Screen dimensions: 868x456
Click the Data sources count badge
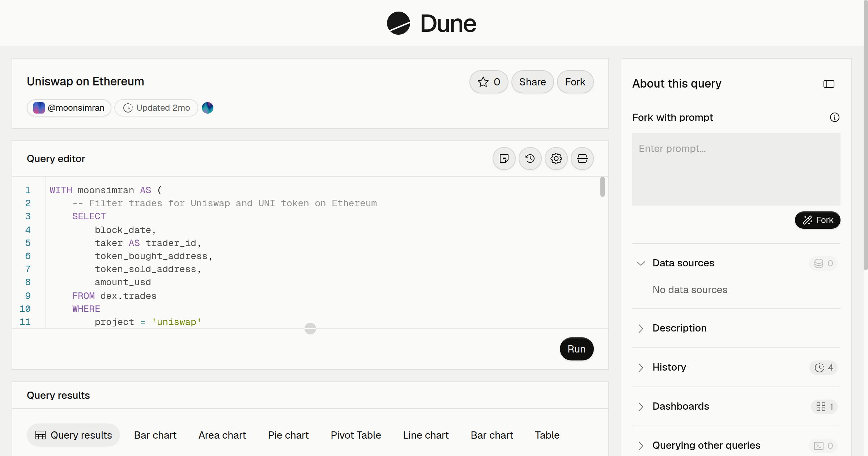824,263
